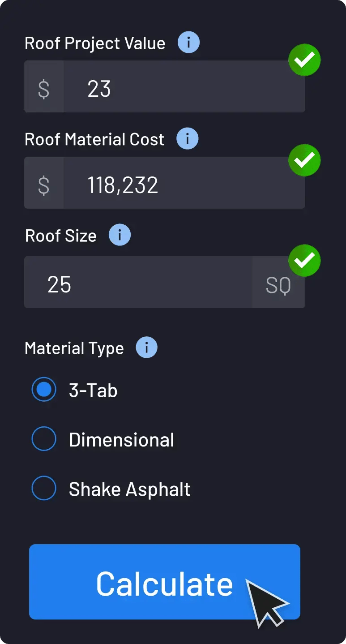The image size is (346, 644).
Task: Click info icon next to Roof Material Cost
Action: tap(188, 139)
